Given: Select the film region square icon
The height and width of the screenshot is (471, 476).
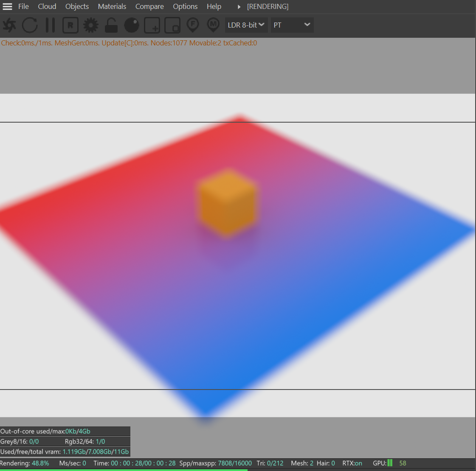Looking at the screenshot, I should pyautogui.click(x=172, y=25).
